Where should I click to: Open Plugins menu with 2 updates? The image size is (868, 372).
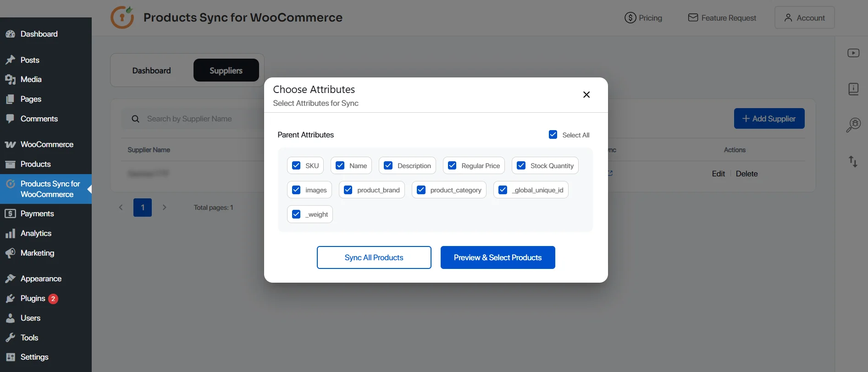[x=46, y=298]
